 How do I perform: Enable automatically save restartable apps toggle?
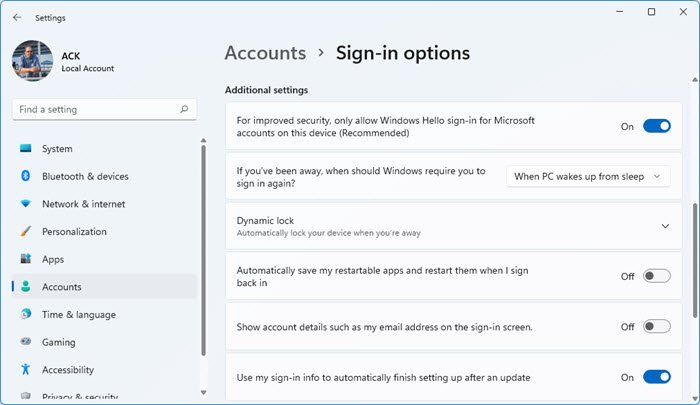point(656,276)
